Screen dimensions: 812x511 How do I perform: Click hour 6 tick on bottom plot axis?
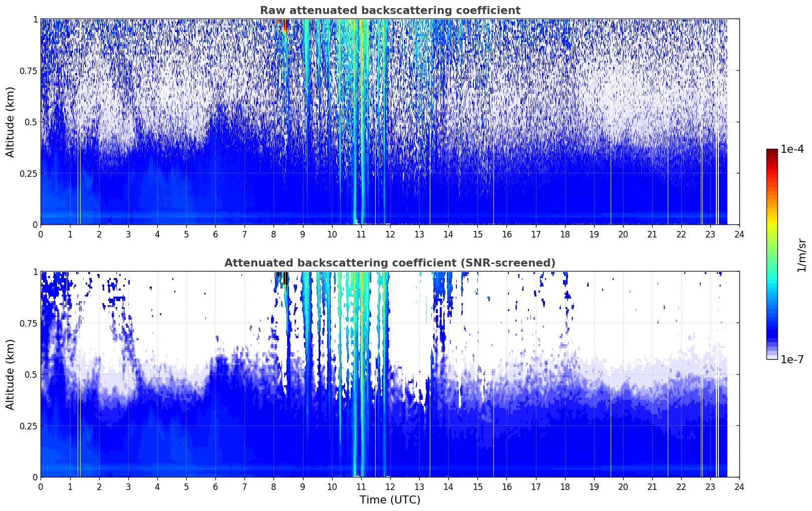coord(215,486)
